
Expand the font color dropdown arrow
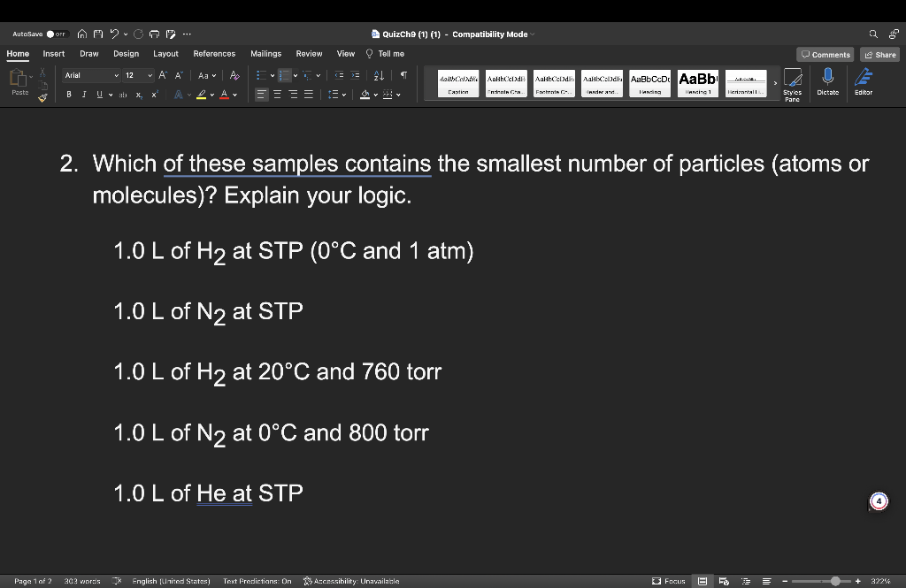tap(234, 94)
